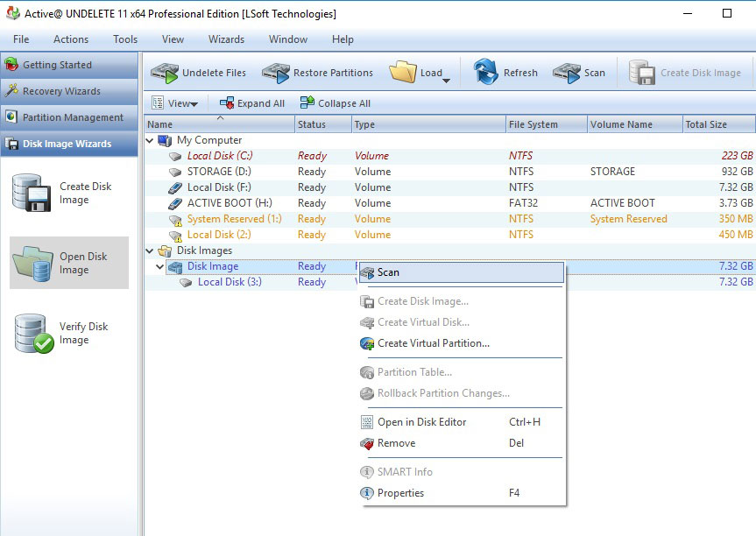Click the Collapse All icon
Viewport: 756px width, 536px height.
[x=307, y=103]
